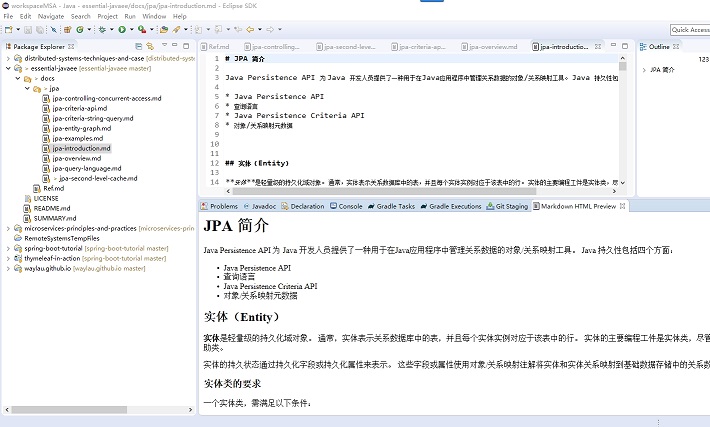Open the Run dropdown arrow
This screenshot has height=427, width=710.
click(132, 29)
